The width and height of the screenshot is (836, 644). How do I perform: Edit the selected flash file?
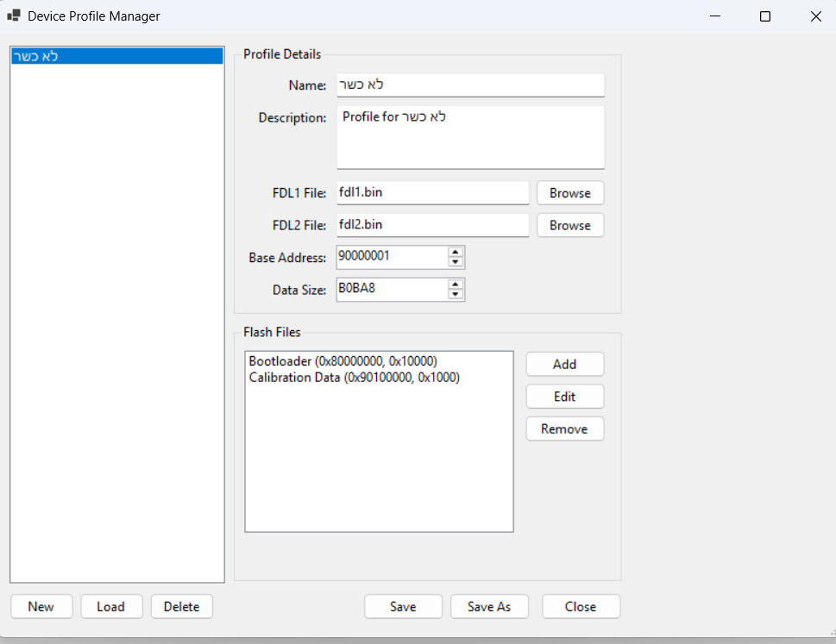[564, 397]
